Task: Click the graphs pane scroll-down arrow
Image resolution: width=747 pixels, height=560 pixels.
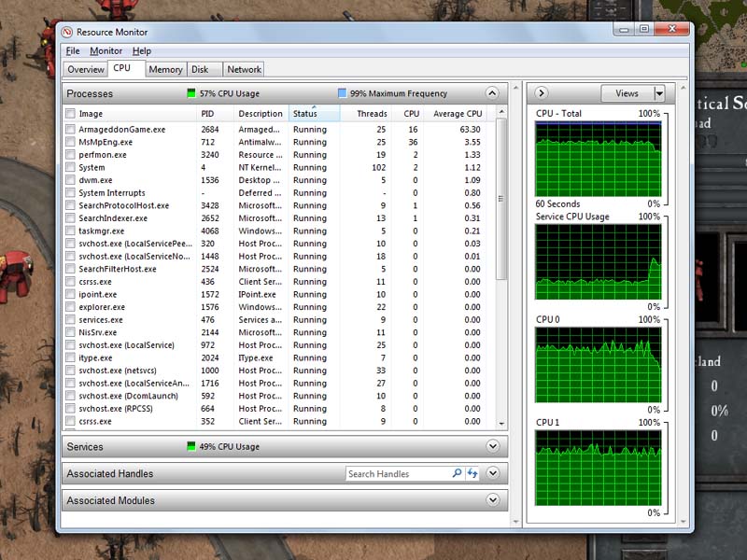Action: tap(684, 522)
